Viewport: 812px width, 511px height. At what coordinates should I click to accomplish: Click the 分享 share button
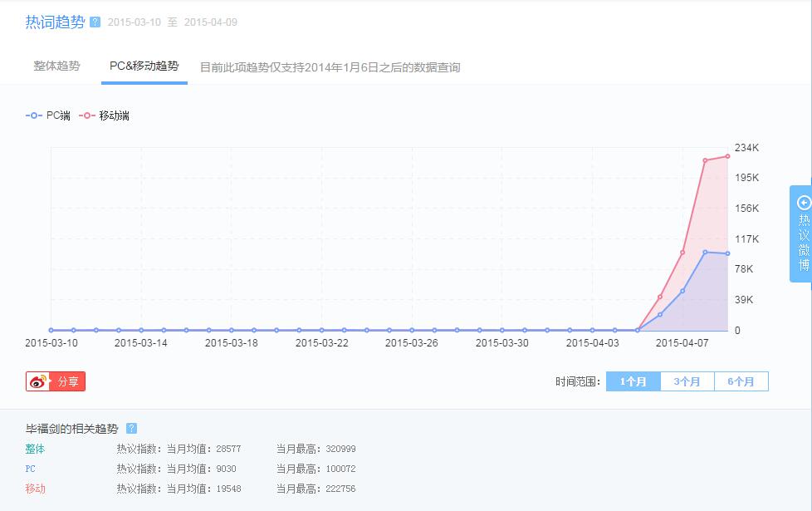pyautogui.click(x=56, y=381)
